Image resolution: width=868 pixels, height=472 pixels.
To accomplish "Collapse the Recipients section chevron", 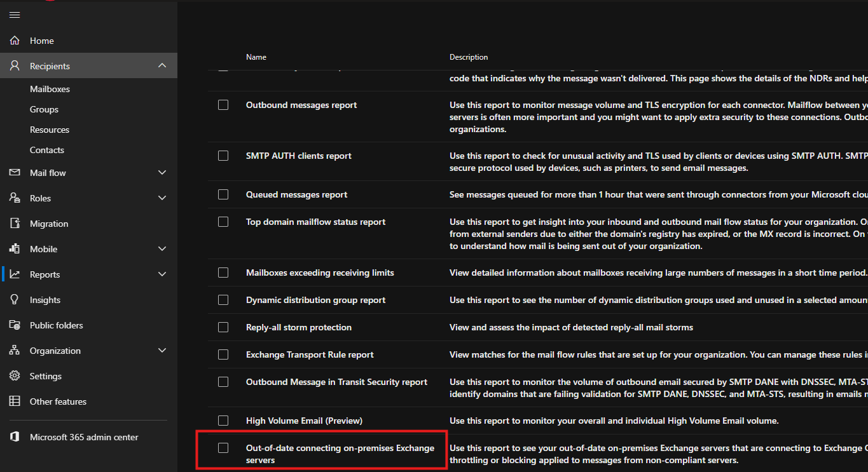I will pyautogui.click(x=162, y=66).
